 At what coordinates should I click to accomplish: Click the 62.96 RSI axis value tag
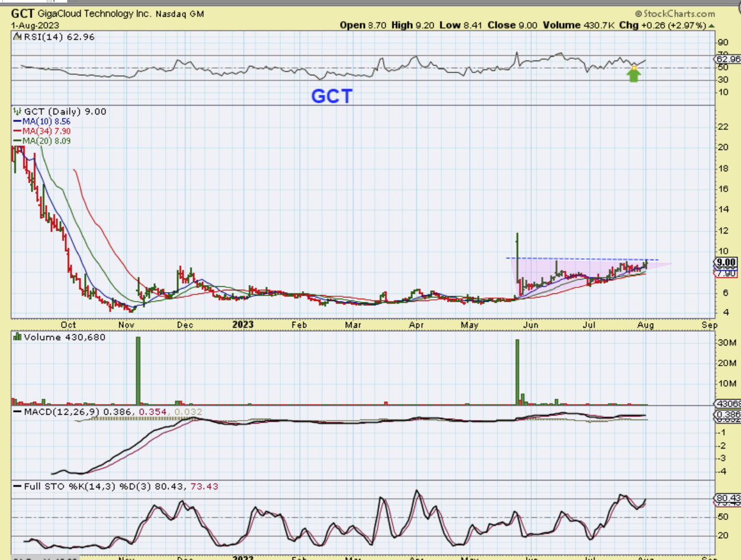728,59
